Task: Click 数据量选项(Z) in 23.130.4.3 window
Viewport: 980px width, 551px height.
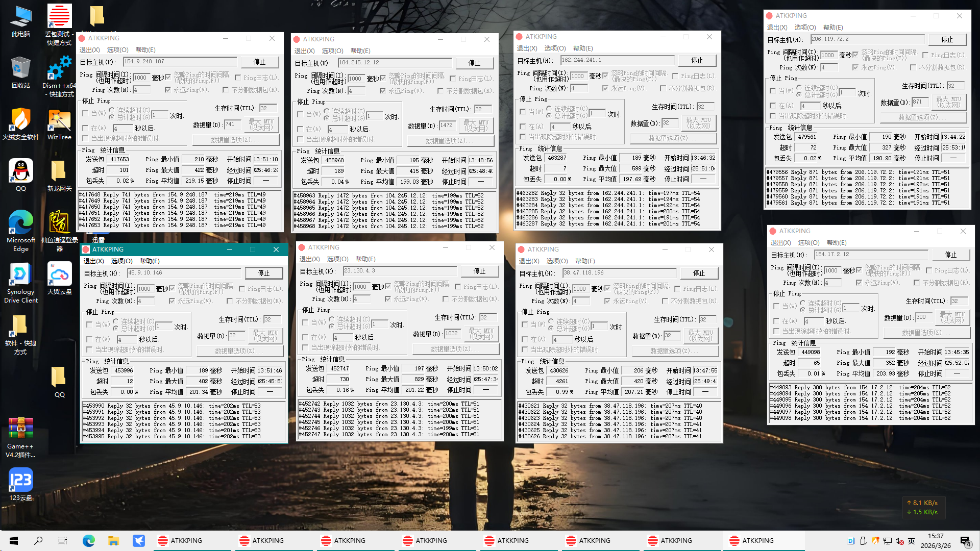Action: coord(456,349)
